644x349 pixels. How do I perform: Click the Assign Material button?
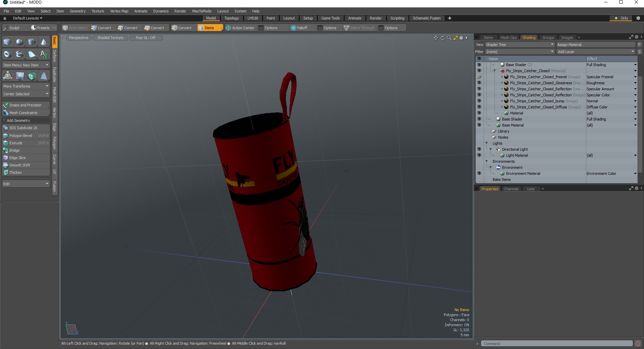coord(596,45)
